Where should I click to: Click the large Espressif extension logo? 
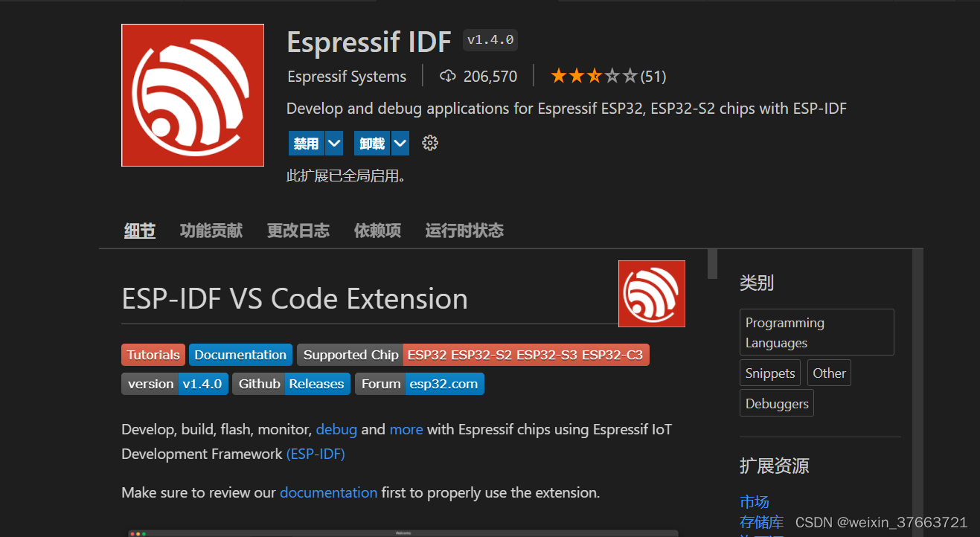coord(193,95)
